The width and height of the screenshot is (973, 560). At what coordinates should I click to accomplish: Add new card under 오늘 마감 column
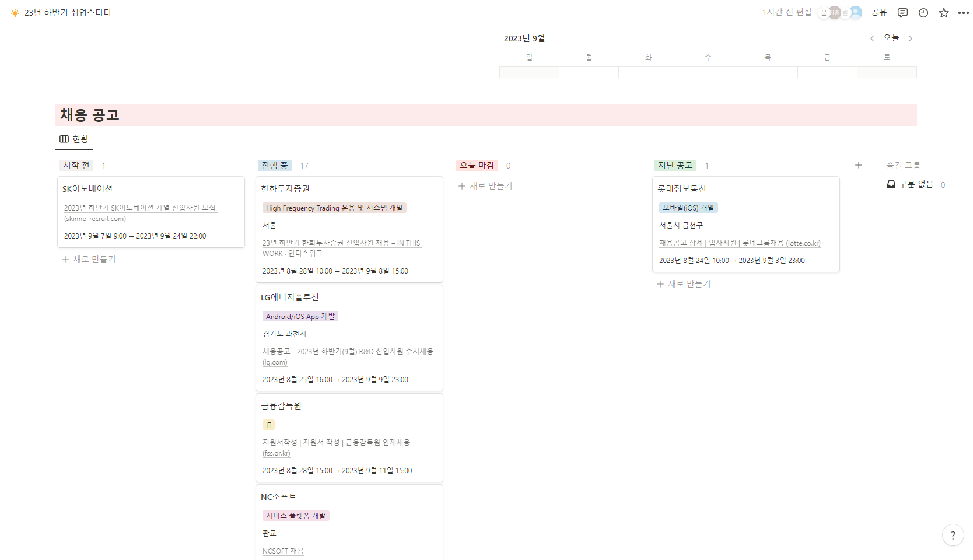tap(485, 186)
